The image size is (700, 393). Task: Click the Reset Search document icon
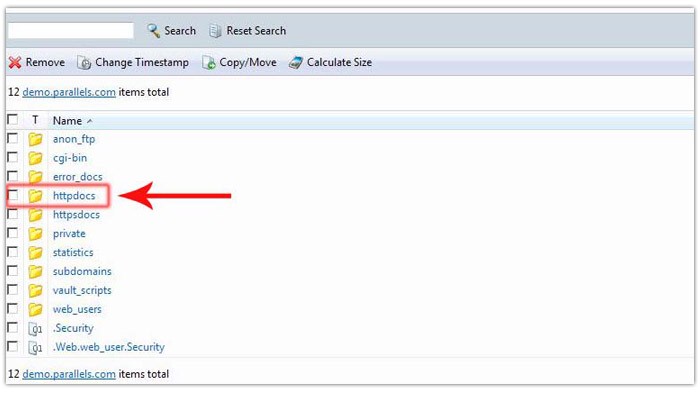[x=216, y=31]
